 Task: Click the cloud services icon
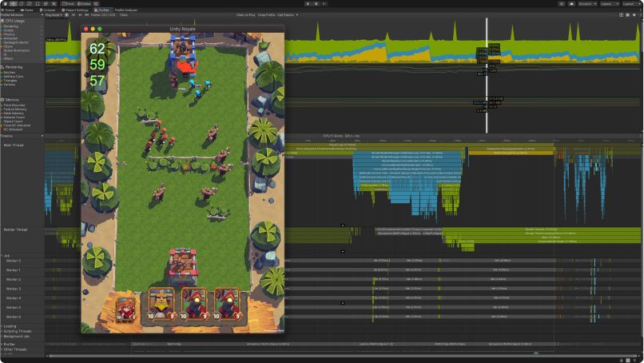click(x=573, y=3)
